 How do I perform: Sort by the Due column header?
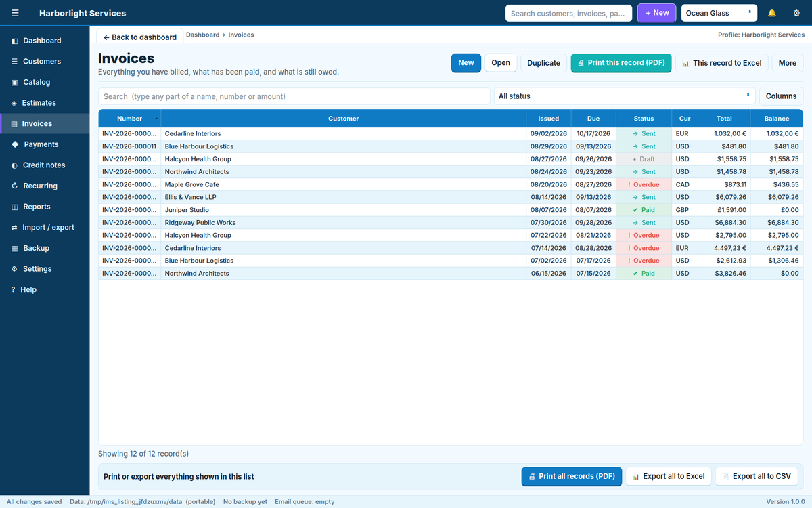point(593,119)
